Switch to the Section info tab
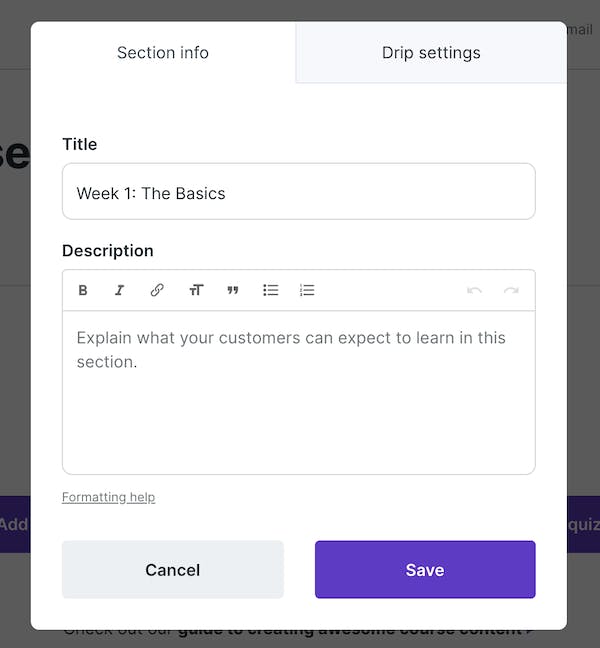This screenshot has width=600, height=648. (x=163, y=52)
